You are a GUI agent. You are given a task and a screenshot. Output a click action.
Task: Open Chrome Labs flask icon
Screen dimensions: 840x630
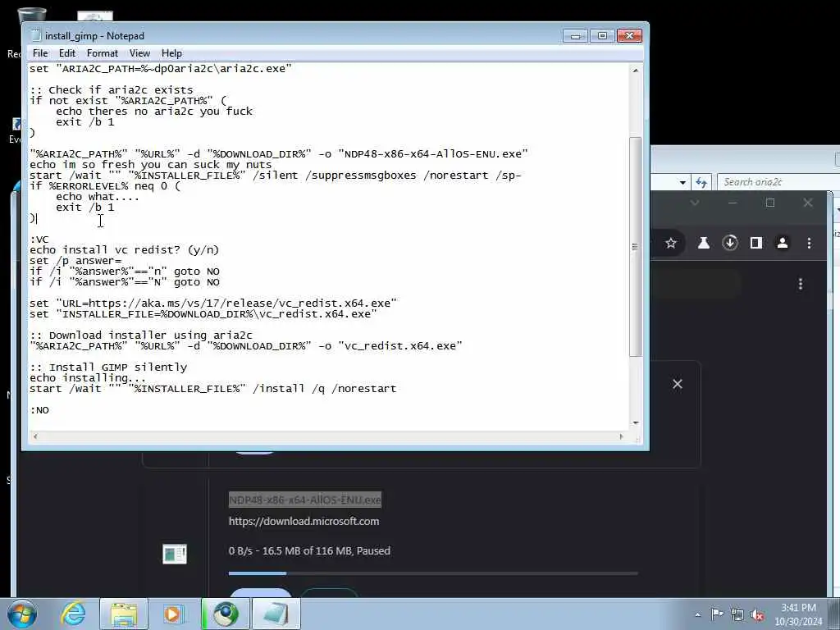point(703,243)
